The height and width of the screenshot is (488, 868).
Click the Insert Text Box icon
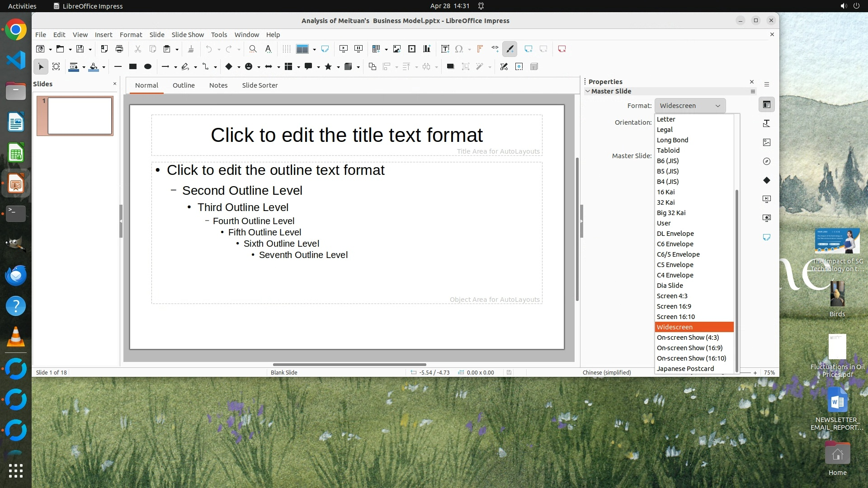445,49
